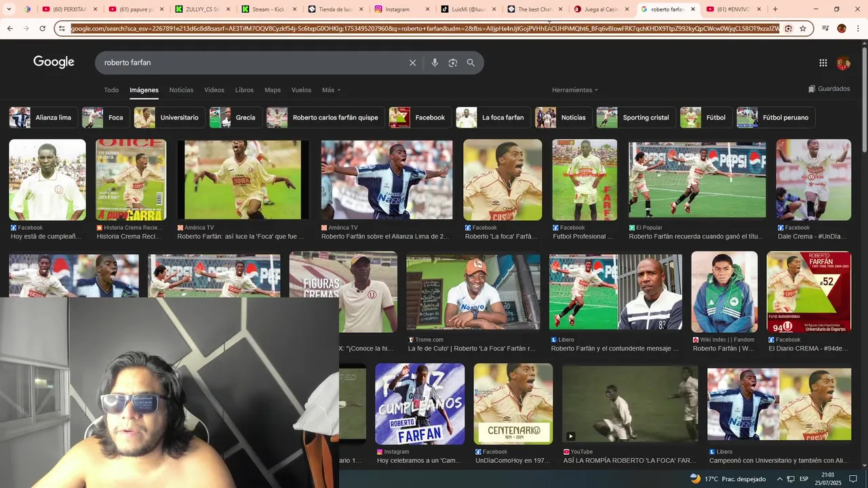Viewport: 868px width, 488px height.
Task: Clear the search box with the X icon
Action: click(412, 62)
